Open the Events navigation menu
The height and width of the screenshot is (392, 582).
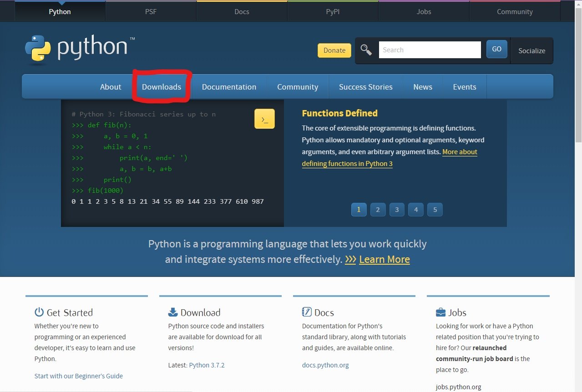tap(465, 87)
